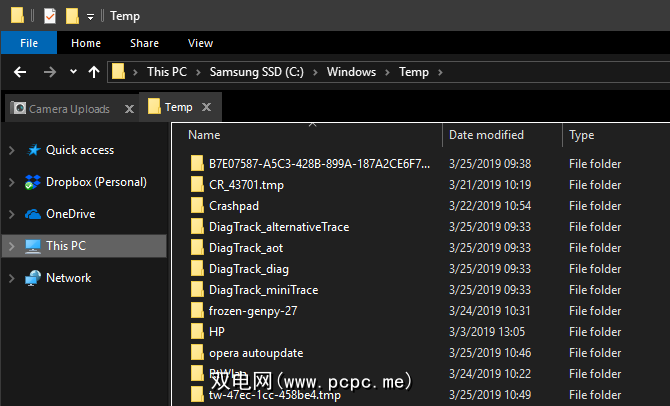Screen dimensions: 670x406
Task: Expand the chevron after Windows breadcrumb
Action: (x=388, y=72)
